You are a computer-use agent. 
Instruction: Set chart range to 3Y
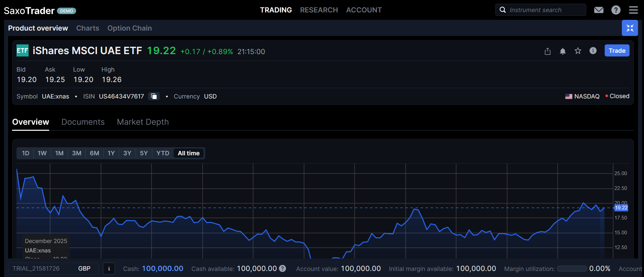tap(127, 153)
